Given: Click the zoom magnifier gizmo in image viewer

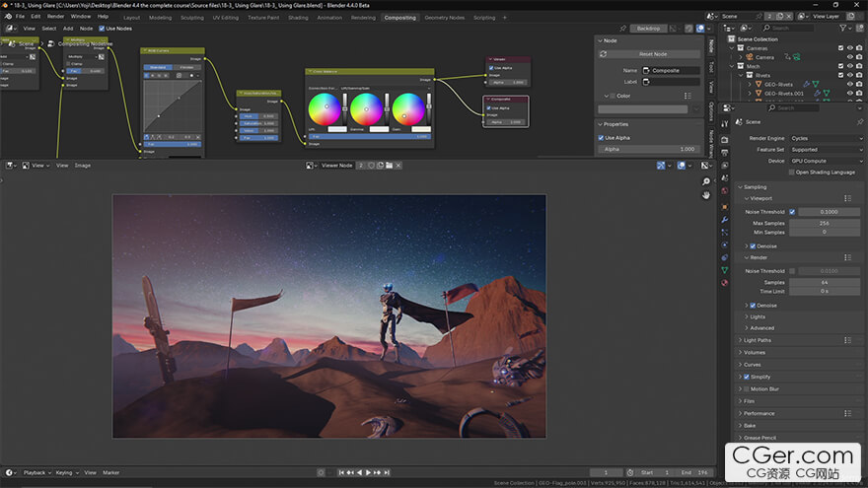Looking at the screenshot, I should pos(706,181).
